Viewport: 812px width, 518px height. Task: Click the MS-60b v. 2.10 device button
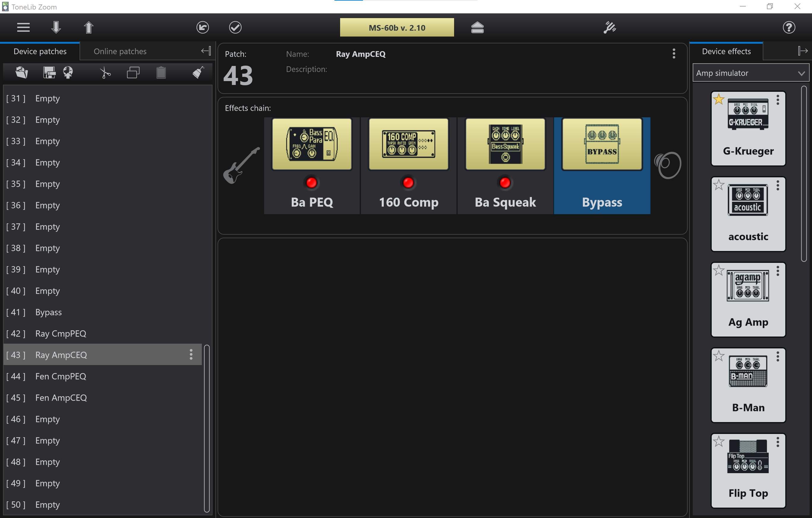(397, 27)
